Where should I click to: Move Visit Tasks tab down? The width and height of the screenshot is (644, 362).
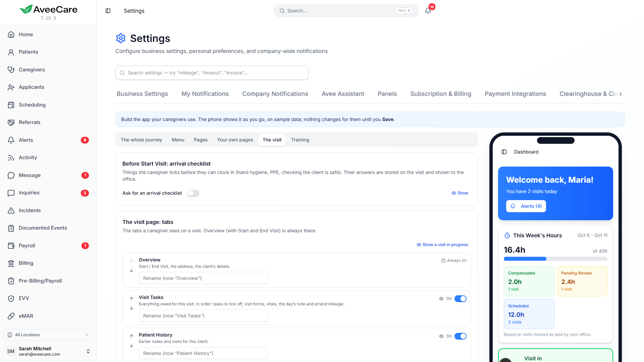(131, 308)
